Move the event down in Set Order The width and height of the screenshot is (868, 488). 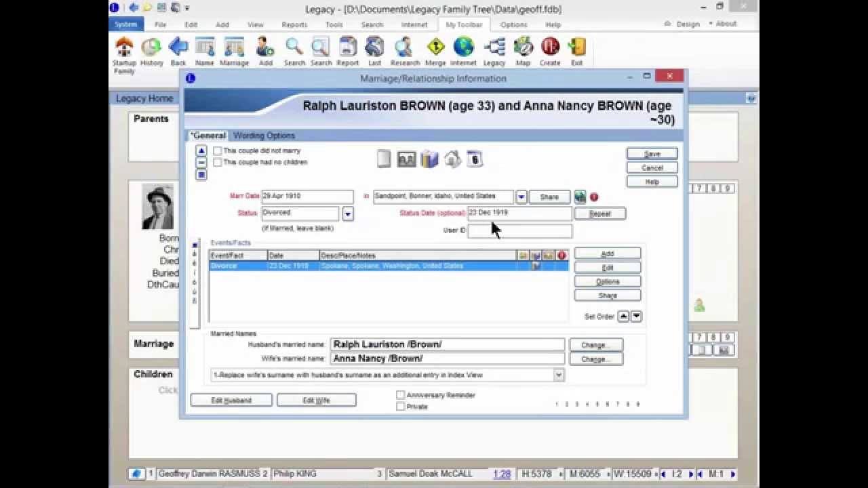point(635,317)
